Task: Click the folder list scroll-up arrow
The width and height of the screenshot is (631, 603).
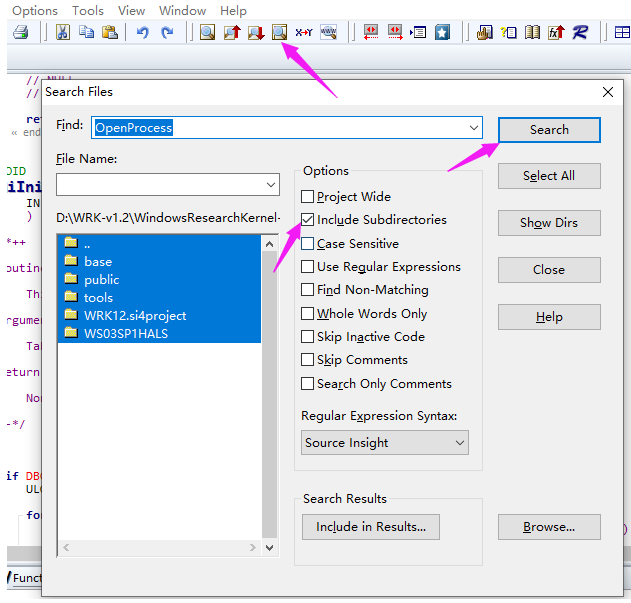Action: click(x=270, y=244)
